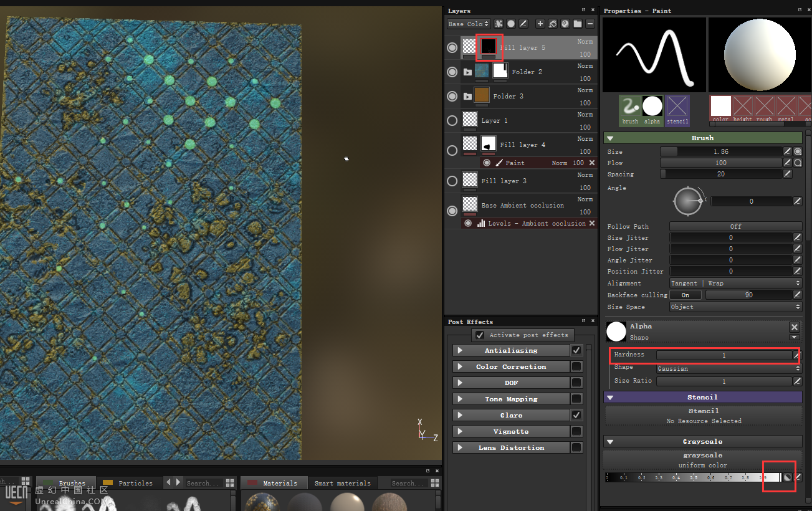
Task: Open the Smart materials tab
Action: [x=342, y=483]
